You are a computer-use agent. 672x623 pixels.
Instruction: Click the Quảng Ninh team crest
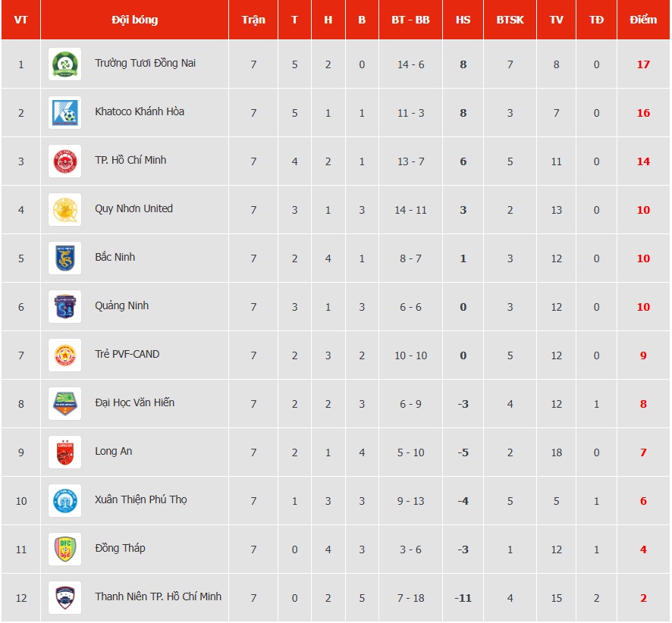64,307
